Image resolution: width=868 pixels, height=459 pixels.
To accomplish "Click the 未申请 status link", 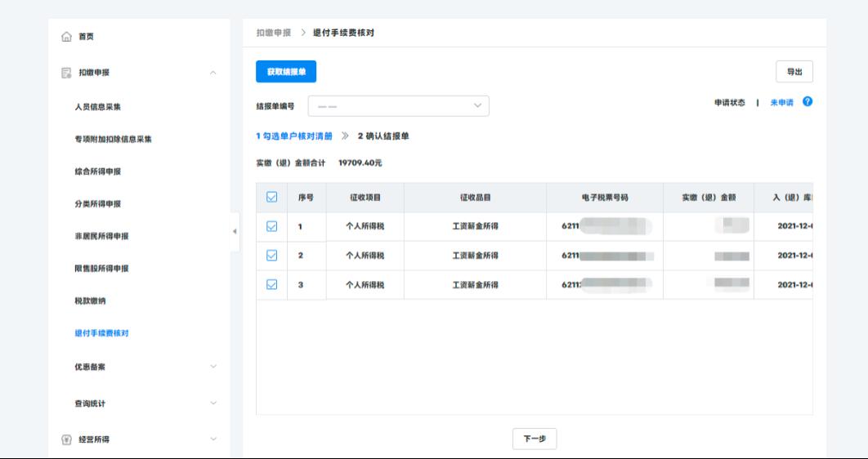I will pos(781,102).
